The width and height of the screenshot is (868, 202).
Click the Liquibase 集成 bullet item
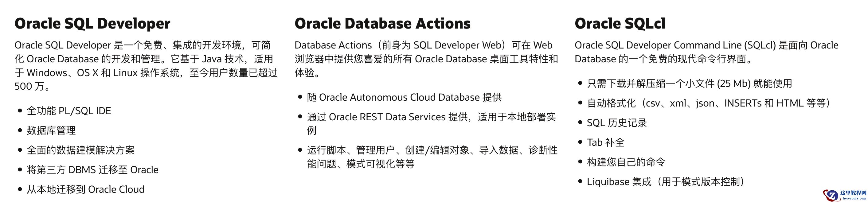coord(666,182)
